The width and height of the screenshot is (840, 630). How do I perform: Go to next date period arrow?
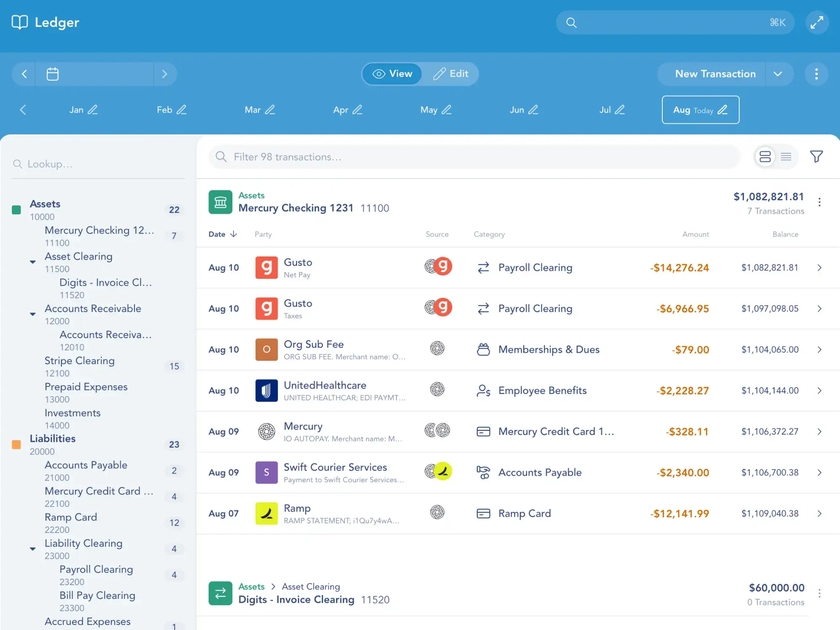coord(165,74)
